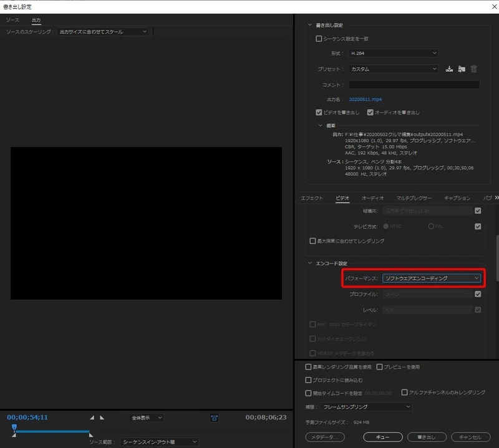Click the set out point triangle icon
The height and width of the screenshot is (448, 499).
pos(102,417)
